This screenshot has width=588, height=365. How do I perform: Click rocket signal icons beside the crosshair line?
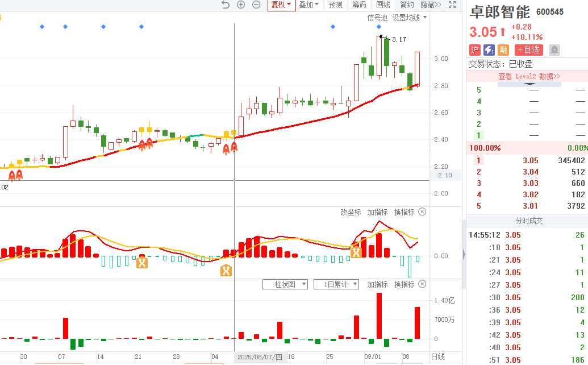[x=230, y=149]
